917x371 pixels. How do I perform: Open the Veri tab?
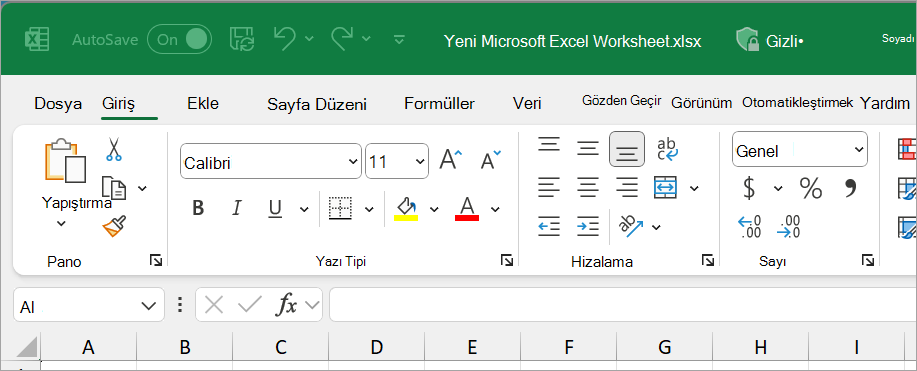click(527, 104)
